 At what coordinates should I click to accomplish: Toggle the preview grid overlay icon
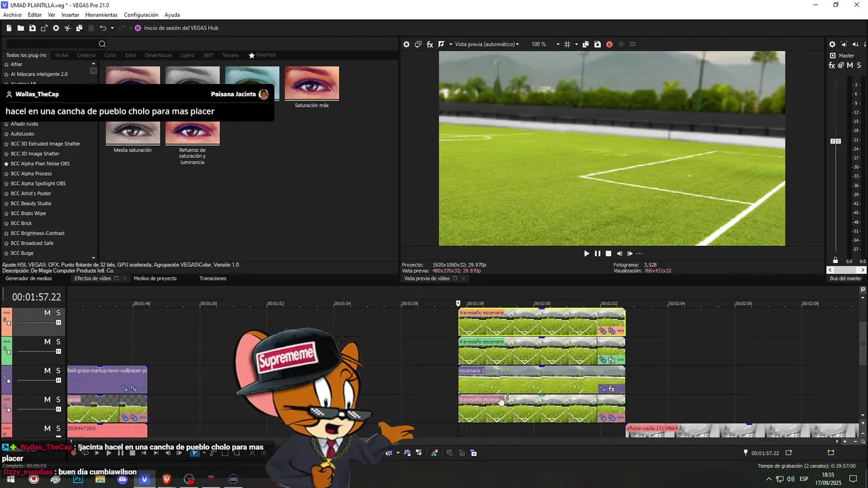[568, 44]
